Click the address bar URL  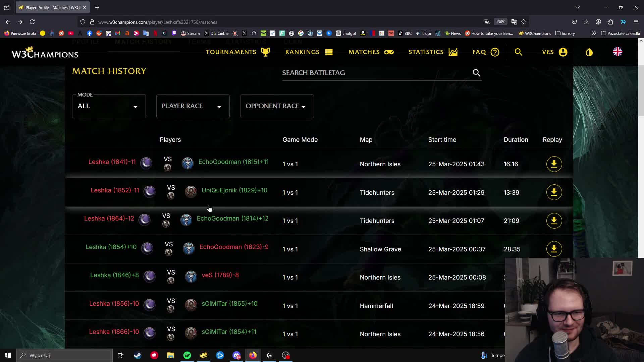coord(158,22)
